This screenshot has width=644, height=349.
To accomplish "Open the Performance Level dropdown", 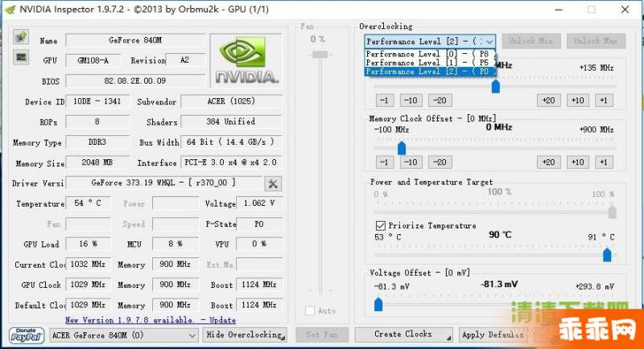I will [x=430, y=42].
